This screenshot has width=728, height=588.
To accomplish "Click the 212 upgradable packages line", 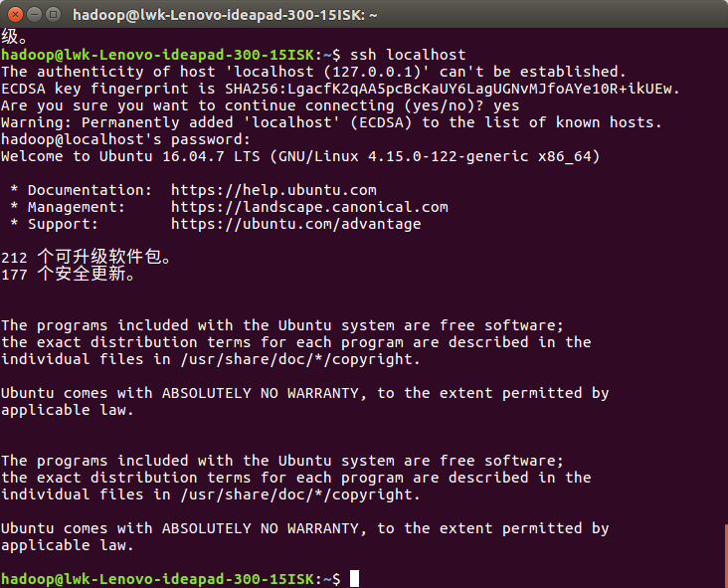I will click(x=87, y=257).
